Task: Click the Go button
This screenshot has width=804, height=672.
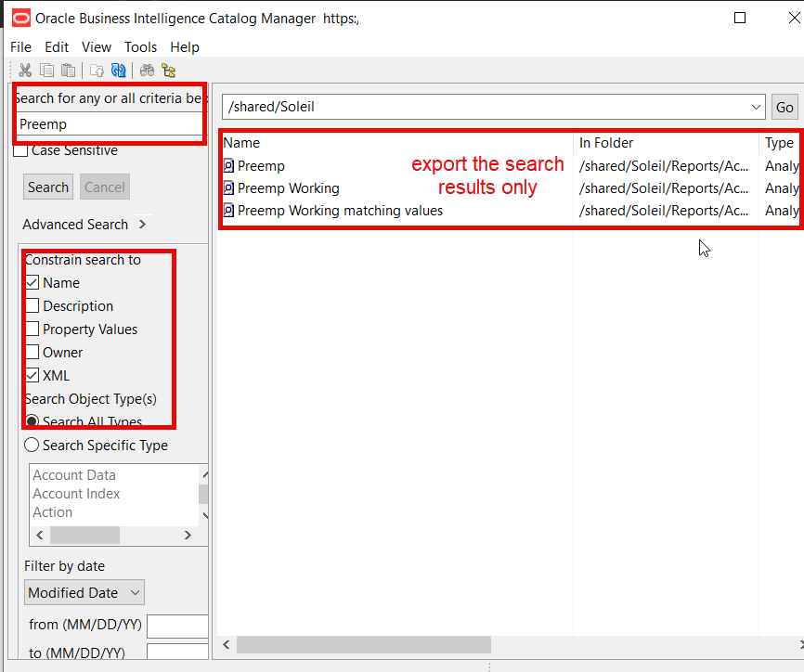Action: [x=785, y=107]
